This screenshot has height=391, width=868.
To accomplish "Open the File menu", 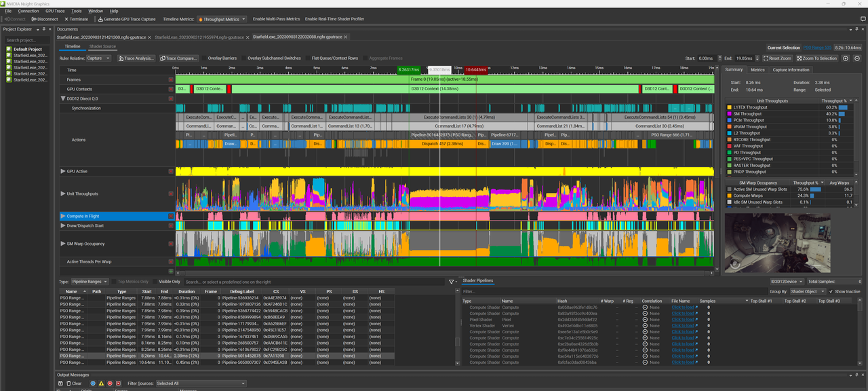I will pyautogui.click(x=8, y=11).
